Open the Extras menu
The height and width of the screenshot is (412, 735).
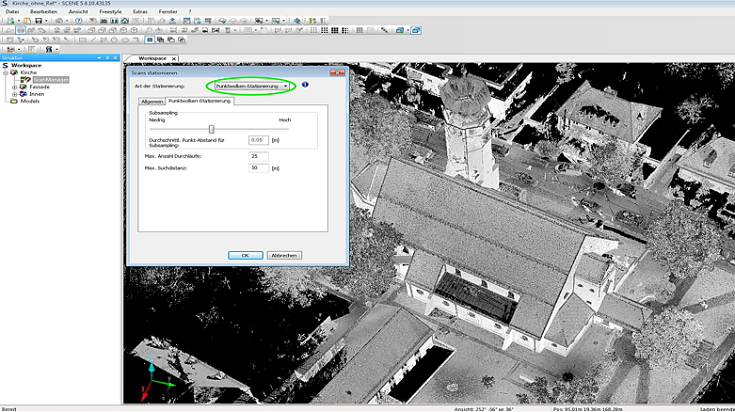pos(140,11)
